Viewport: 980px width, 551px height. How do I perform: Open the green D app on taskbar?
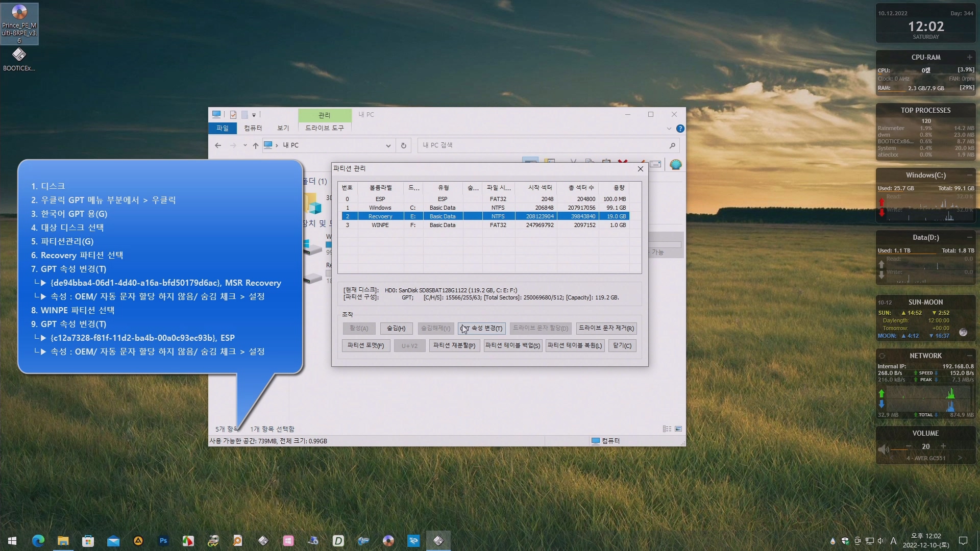(338, 541)
